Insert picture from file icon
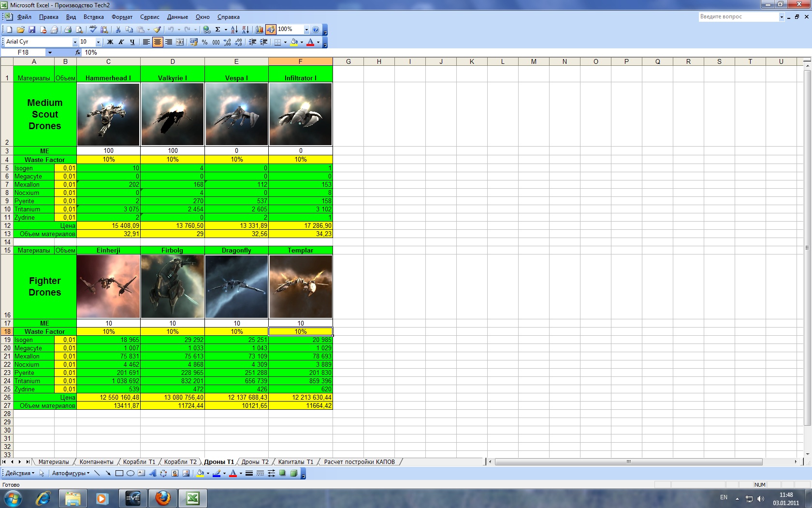812x508 pixels. pos(186,473)
